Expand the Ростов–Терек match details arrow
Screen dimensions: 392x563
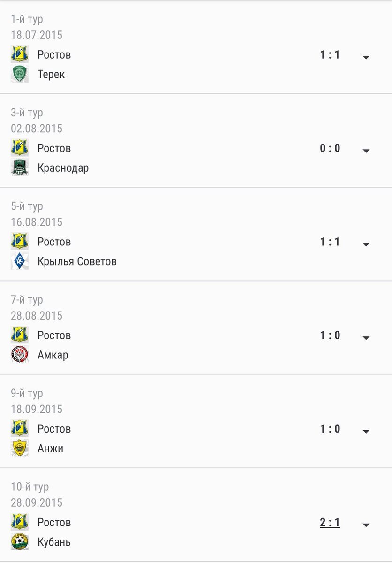(x=366, y=57)
